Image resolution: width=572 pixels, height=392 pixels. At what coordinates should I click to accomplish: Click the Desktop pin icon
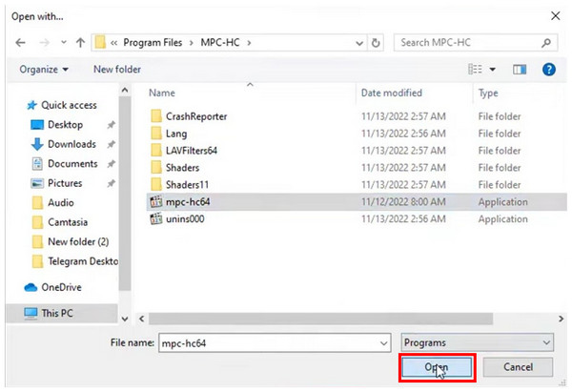(x=111, y=125)
